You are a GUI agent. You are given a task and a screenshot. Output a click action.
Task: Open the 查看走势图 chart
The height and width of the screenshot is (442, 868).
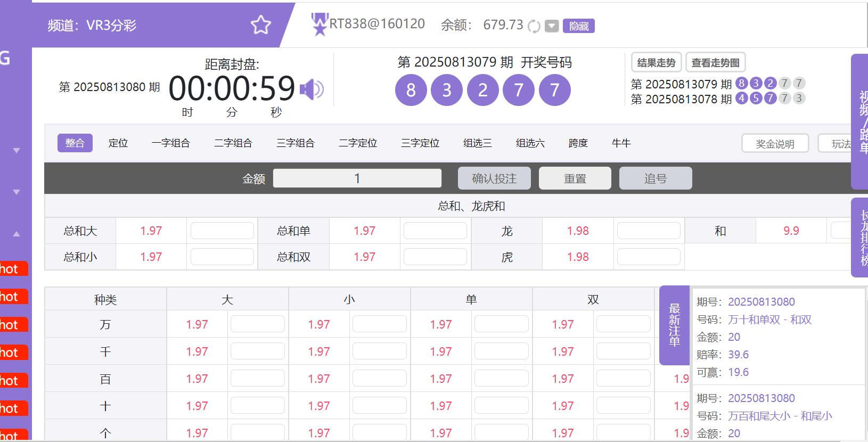coord(715,63)
